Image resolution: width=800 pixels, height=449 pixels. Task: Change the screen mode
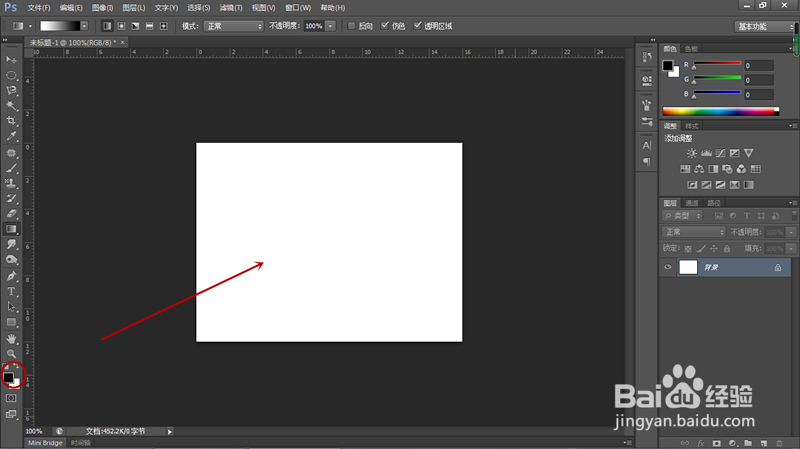11,414
